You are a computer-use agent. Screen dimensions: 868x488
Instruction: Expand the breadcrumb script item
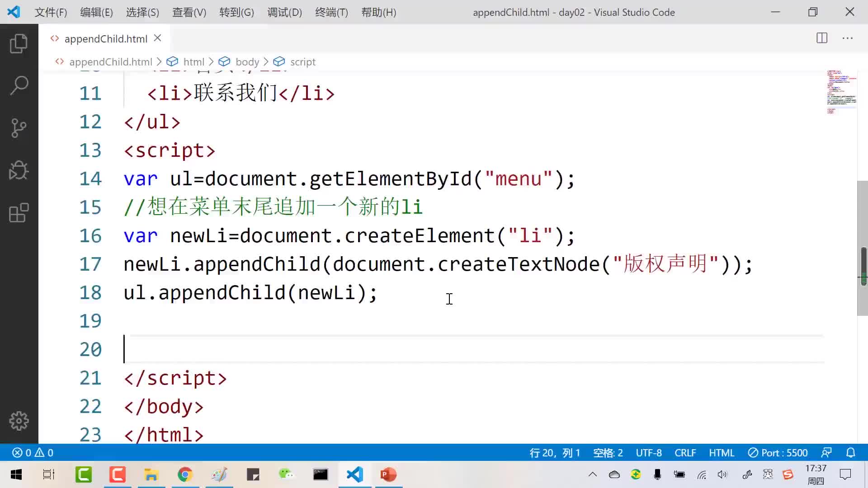[303, 61]
